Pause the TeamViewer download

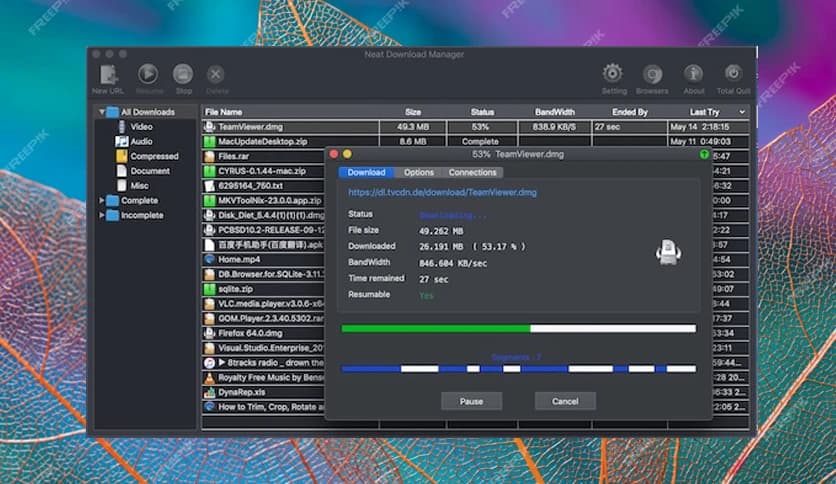click(471, 401)
